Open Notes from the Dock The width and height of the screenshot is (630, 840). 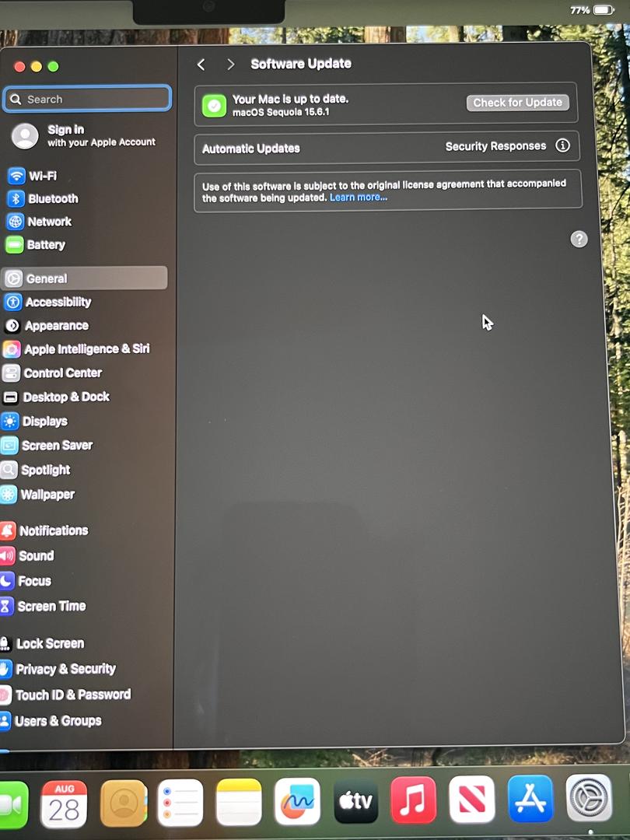pyautogui.click(x=239, y=802)
